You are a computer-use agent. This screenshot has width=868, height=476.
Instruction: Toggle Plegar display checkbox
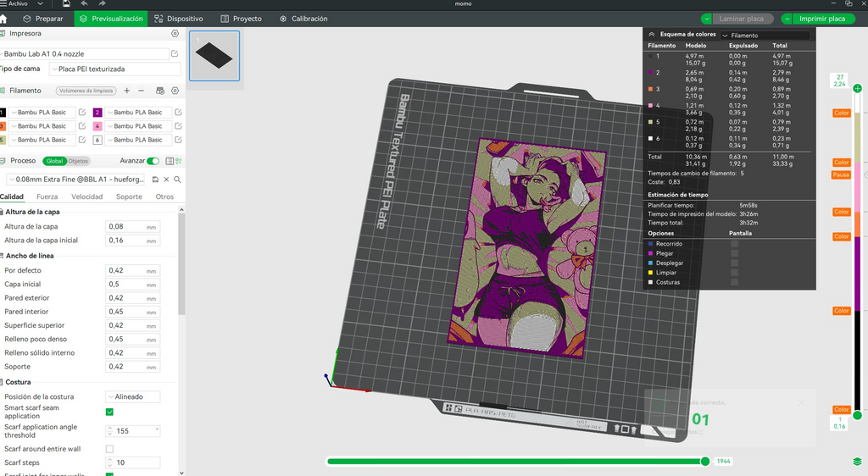pos(735,253)
